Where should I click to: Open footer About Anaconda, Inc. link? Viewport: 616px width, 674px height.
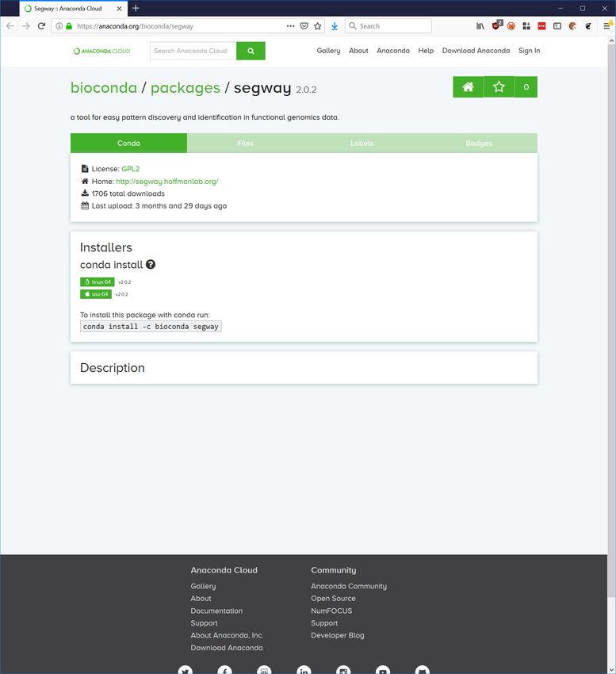227,635
